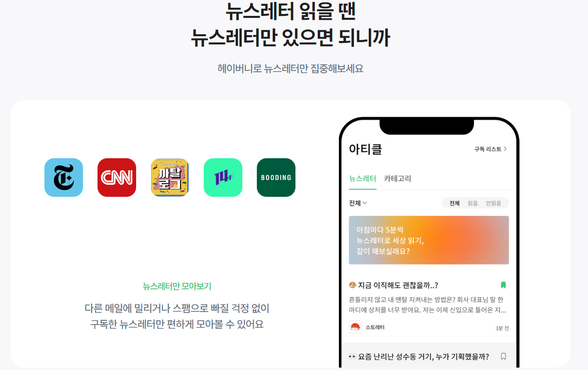Click the 스트레터 sender name
Screen dimensions: 588x370
point(375,328)
